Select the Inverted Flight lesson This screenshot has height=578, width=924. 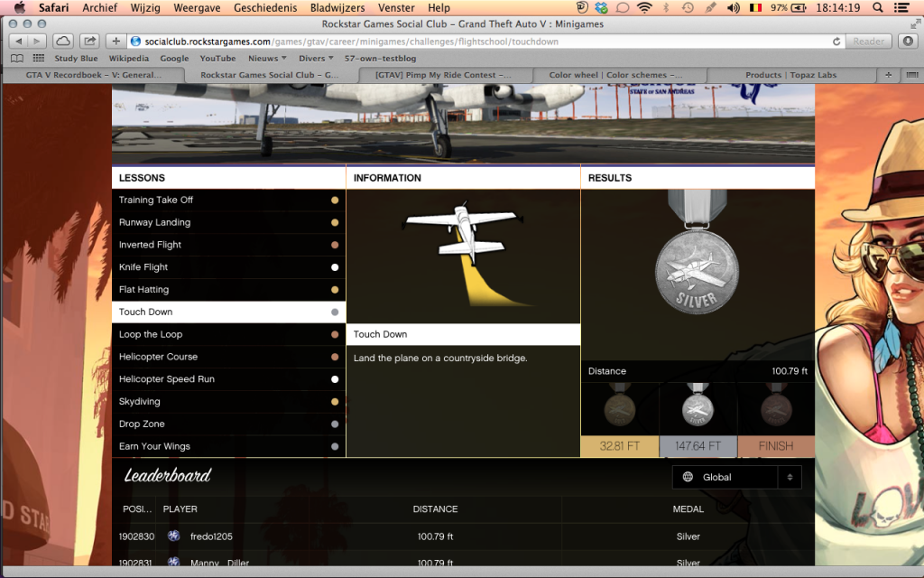[228, 245]
